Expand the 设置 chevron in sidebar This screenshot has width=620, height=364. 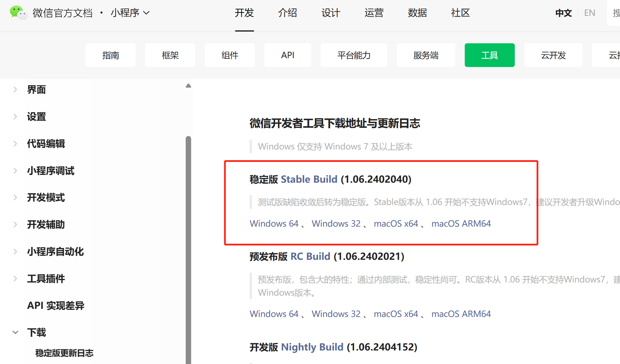pos(15,116)
